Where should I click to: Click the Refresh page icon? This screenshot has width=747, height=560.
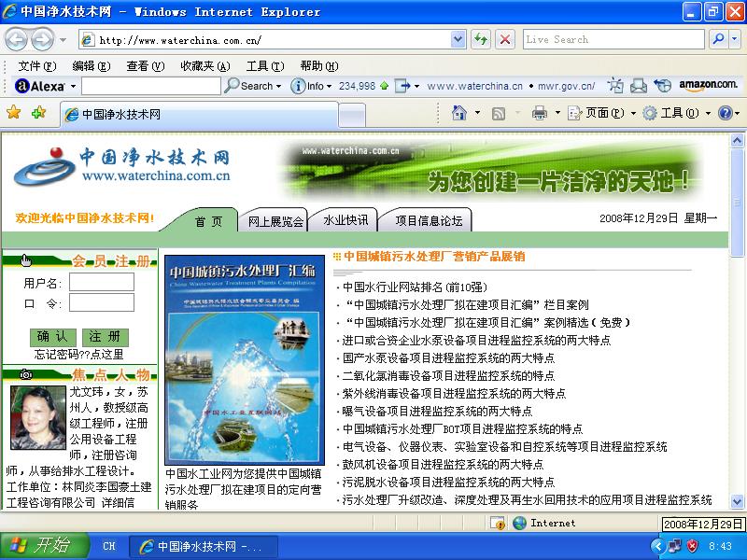pos(481,39)
